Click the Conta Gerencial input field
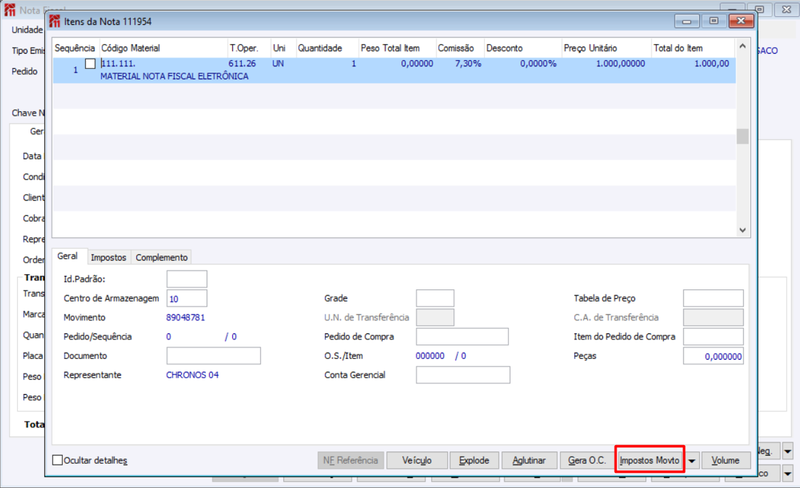 (x=463, y=375)
